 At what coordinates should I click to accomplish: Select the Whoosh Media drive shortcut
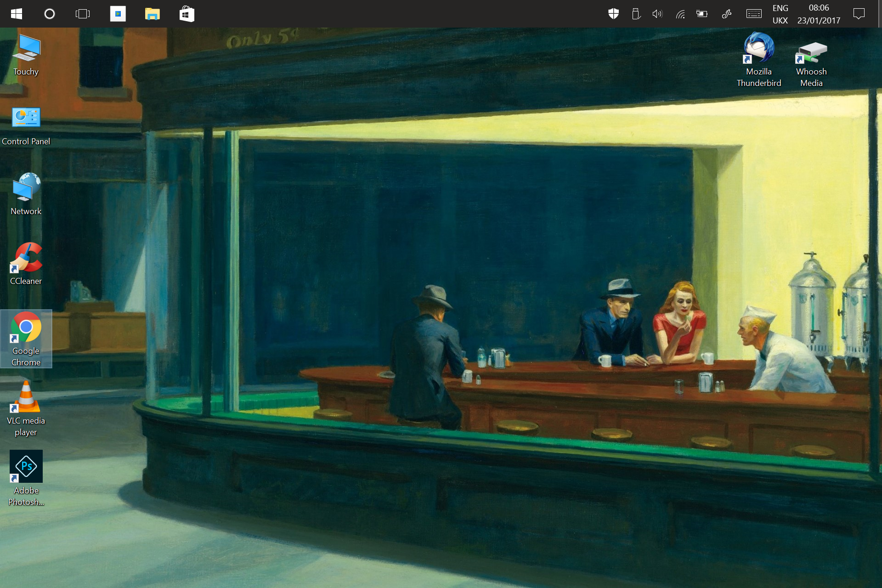(811, 59)
